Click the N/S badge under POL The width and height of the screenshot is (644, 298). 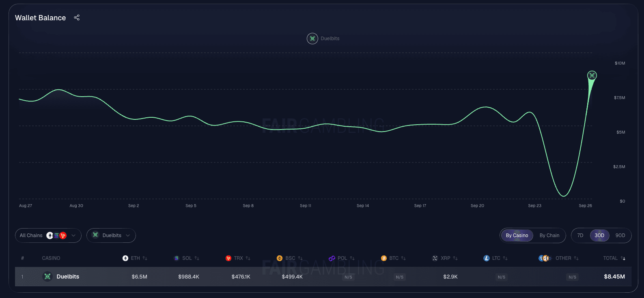tap(348, 277)
